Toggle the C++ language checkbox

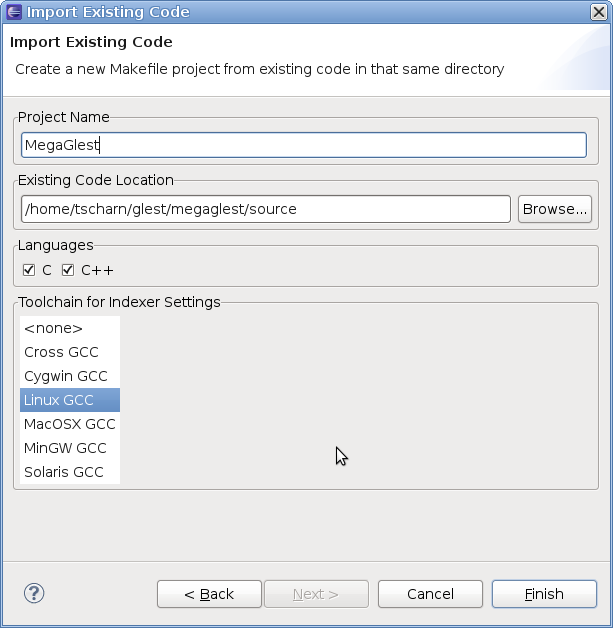tap(68, 270)
